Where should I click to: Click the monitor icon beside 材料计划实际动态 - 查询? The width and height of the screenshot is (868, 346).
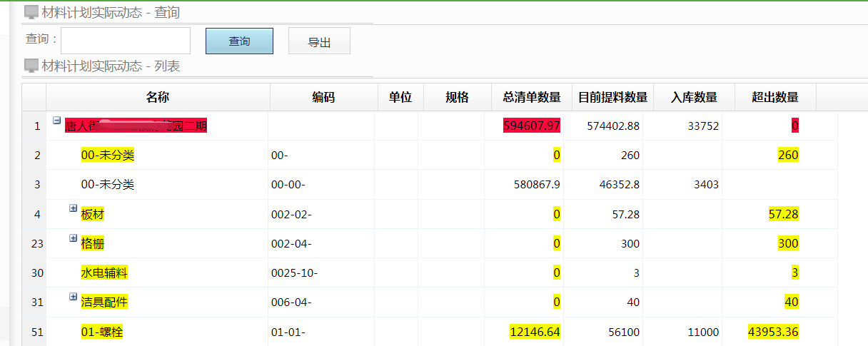[31, 12]
